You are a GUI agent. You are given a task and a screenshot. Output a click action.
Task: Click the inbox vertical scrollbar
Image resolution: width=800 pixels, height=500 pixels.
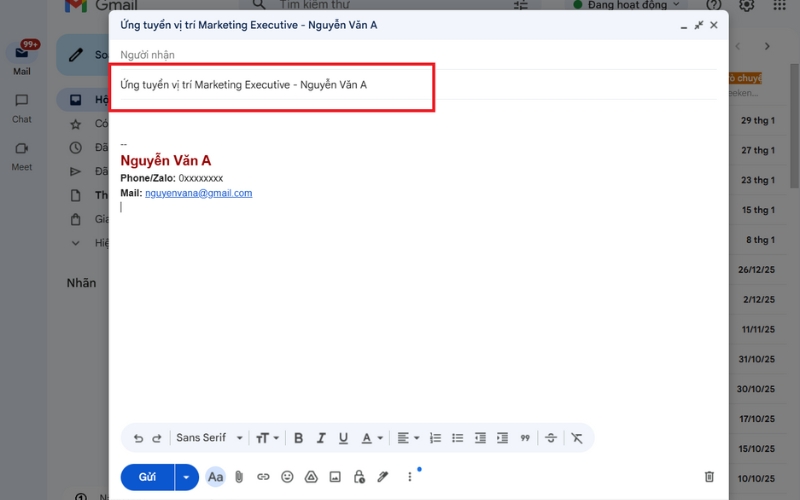[794, 125]
